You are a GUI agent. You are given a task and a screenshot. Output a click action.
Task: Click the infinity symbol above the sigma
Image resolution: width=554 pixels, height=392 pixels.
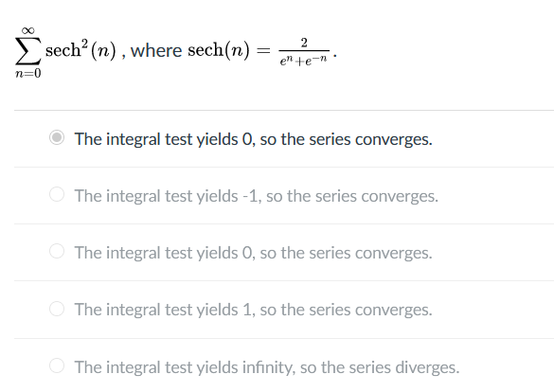click(x=27, y=30)
